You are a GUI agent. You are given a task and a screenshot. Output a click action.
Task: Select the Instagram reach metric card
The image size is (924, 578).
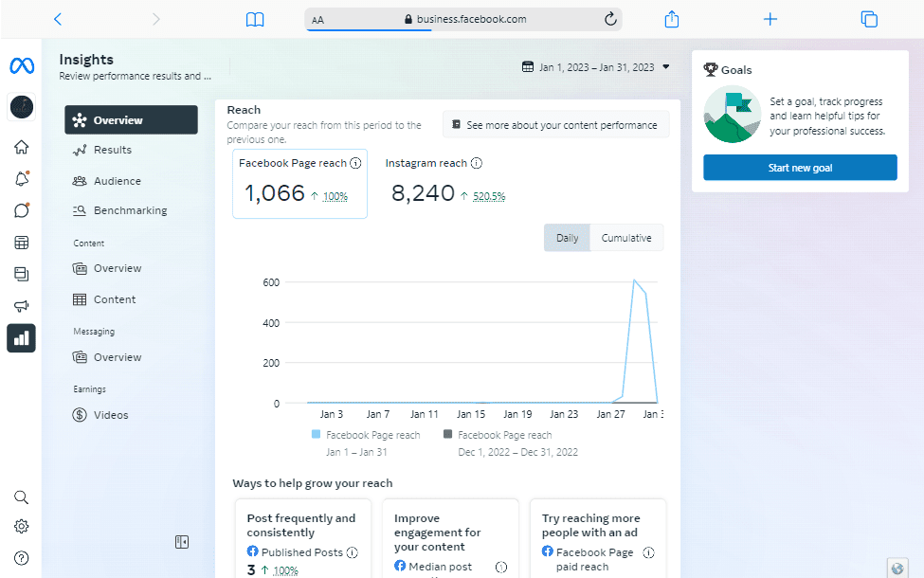(x=446, y=184)
